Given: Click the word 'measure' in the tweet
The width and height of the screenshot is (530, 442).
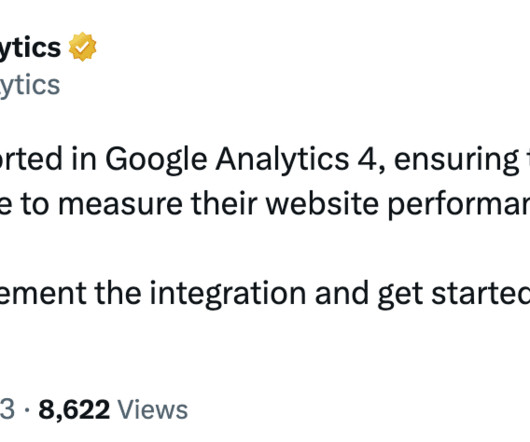Looking at the screenshot, I should coord(120,204).
